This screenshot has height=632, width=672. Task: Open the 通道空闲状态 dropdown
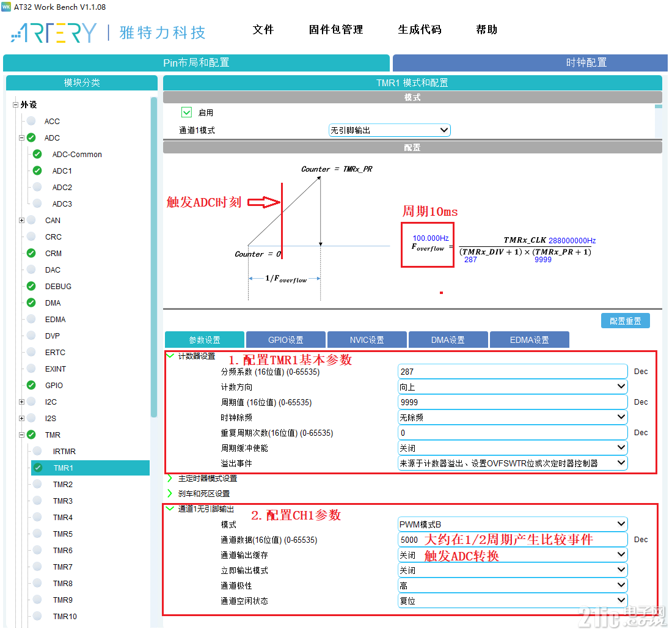[513, 601]
